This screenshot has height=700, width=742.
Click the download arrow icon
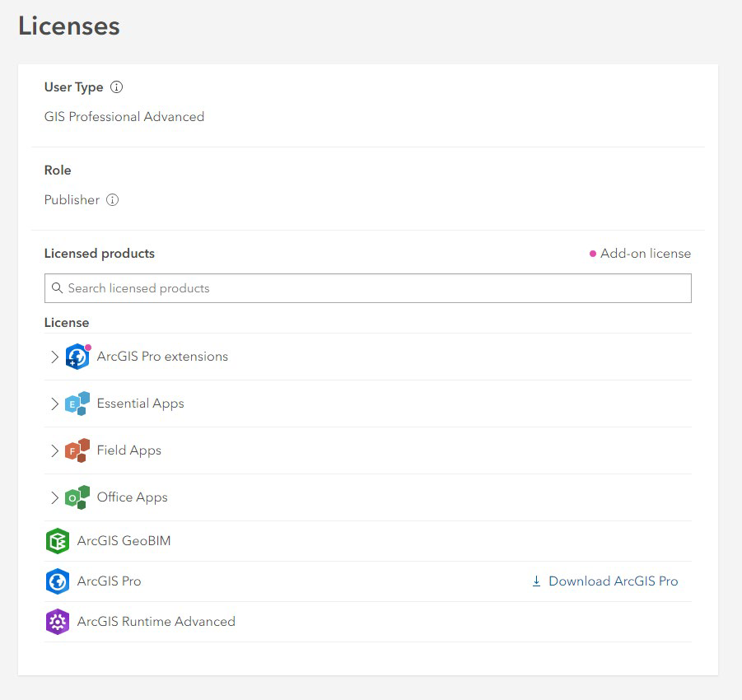(536, 581)
